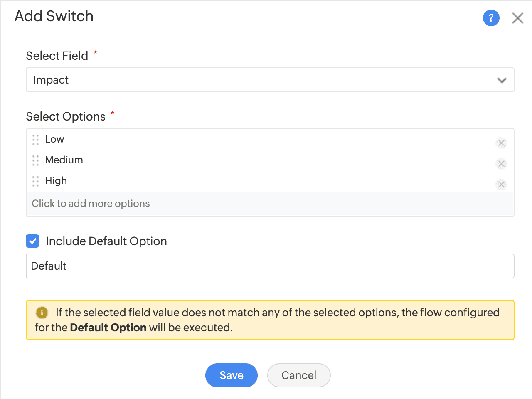This screenshot has height=399, width=532.
Task: Remove the Low option
Action: point(501,143)
